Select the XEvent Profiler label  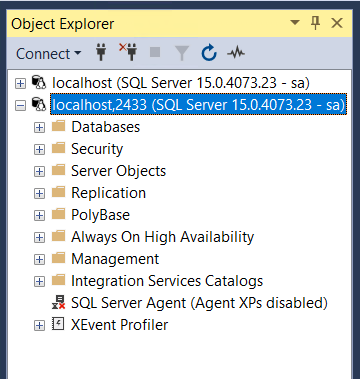[x=120, y=325]
